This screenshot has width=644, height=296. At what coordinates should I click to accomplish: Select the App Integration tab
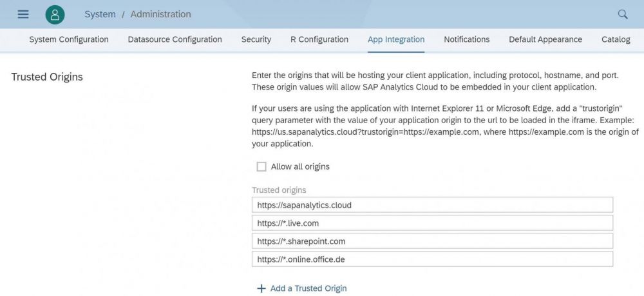tap(396, 39)
